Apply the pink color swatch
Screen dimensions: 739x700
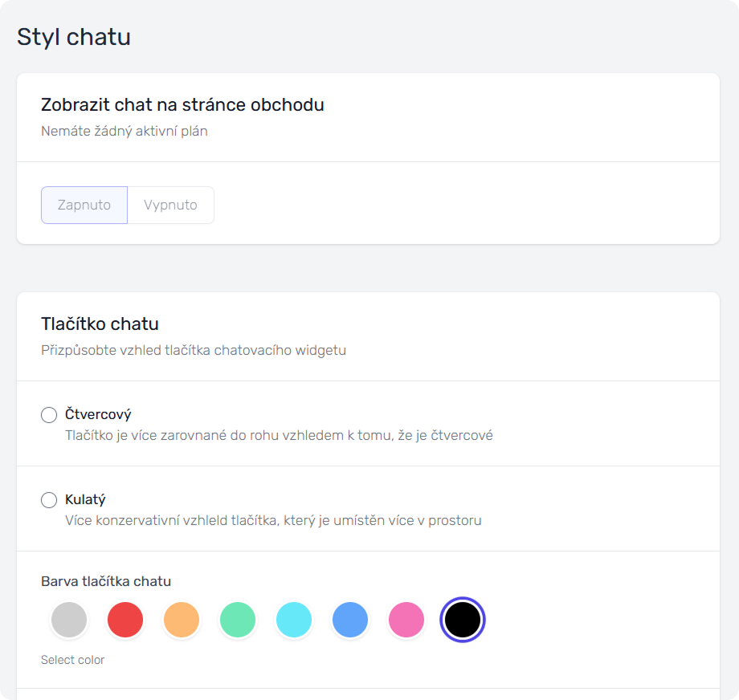(406, 621)
